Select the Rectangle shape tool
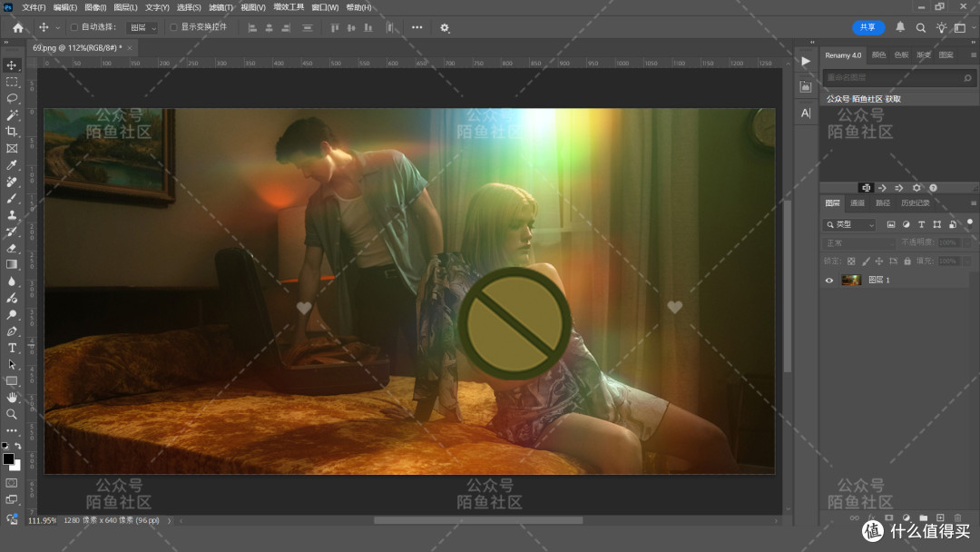980x552 pixels. [11, 380]
